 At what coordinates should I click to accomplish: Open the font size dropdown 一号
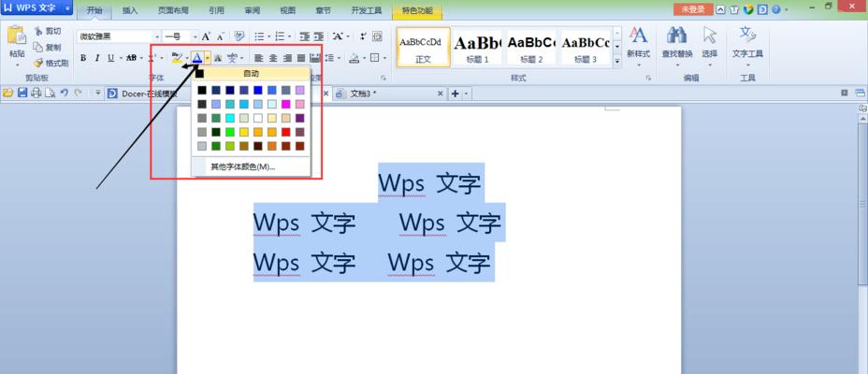coord(195,36)
